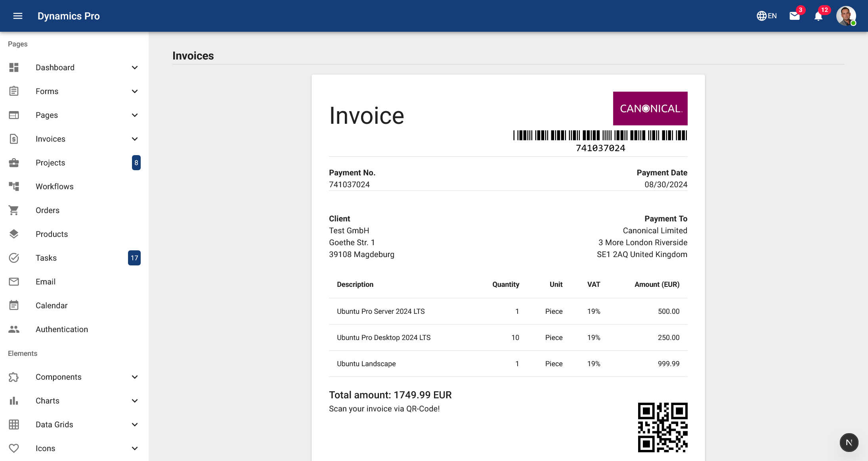Expand the Charts section chevron
The image size is (868, 461).
135,401
